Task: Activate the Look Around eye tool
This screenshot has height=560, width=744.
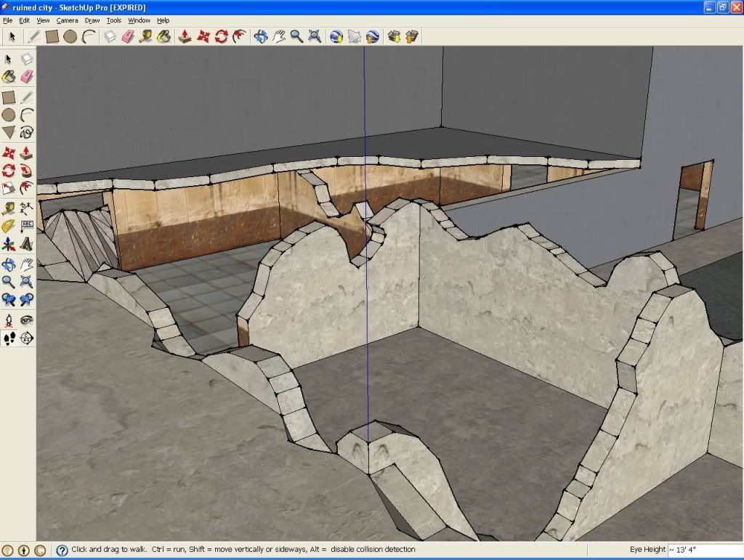Action: (27, 320)
